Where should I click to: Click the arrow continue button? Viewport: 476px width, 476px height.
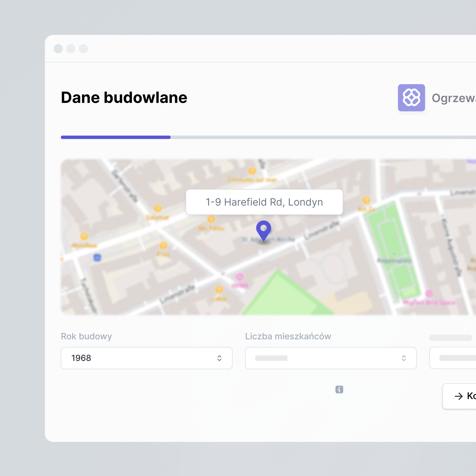(460, 396)
